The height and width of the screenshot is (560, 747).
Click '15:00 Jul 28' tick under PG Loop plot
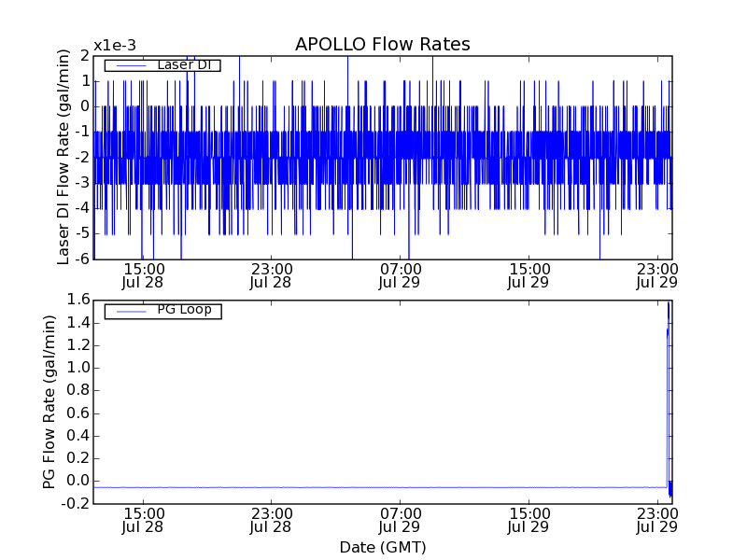pyautogui.click(x=143, y=521)
